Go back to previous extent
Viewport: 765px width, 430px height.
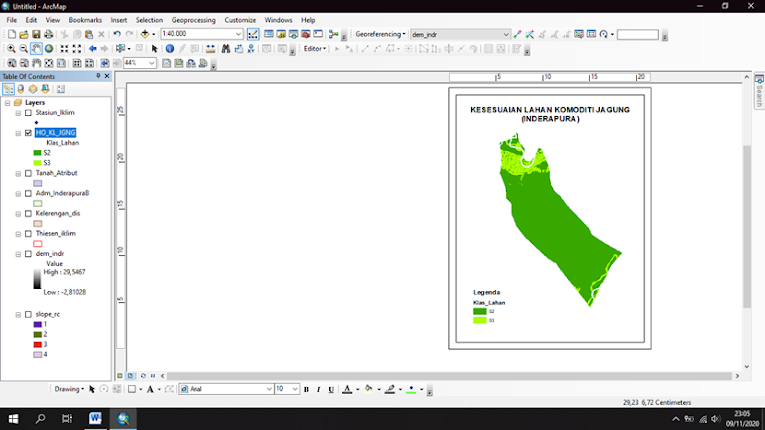coord(92,49)
